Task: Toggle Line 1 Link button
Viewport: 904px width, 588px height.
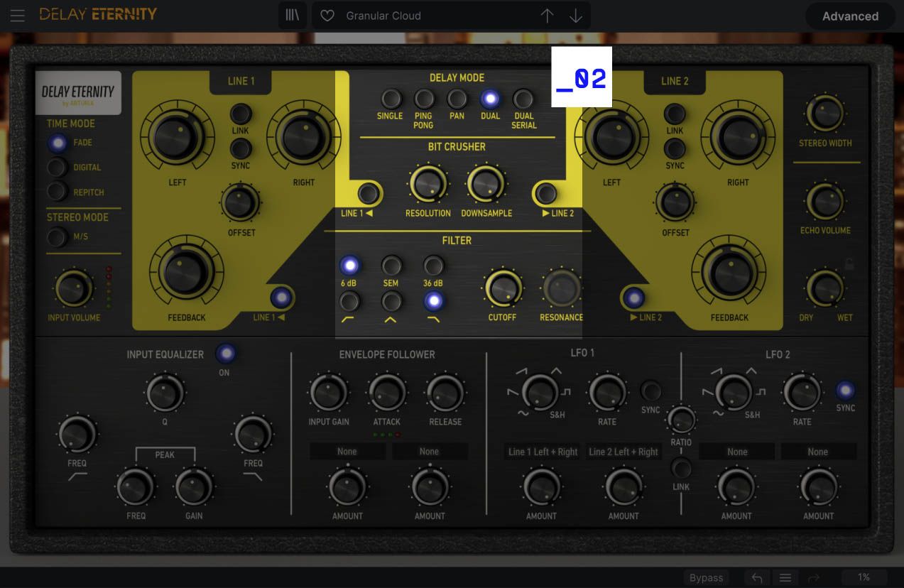Action: click(241, 114)
